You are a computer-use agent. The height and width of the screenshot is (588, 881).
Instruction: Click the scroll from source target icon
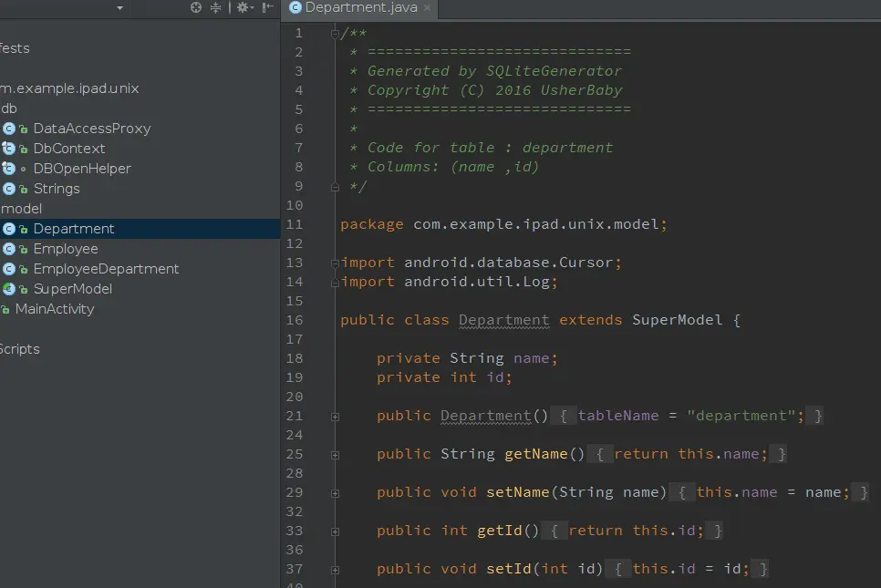click(x=195, y=7)
